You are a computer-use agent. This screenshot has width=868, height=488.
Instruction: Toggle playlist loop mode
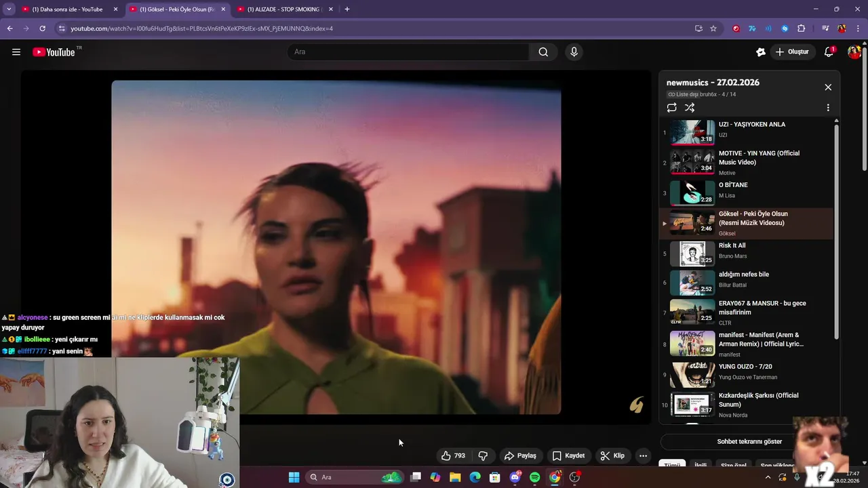pos(671,108)
